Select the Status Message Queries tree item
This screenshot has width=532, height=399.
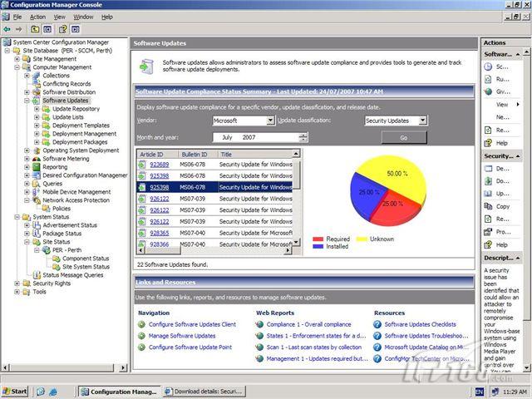[x=72, y=275]
